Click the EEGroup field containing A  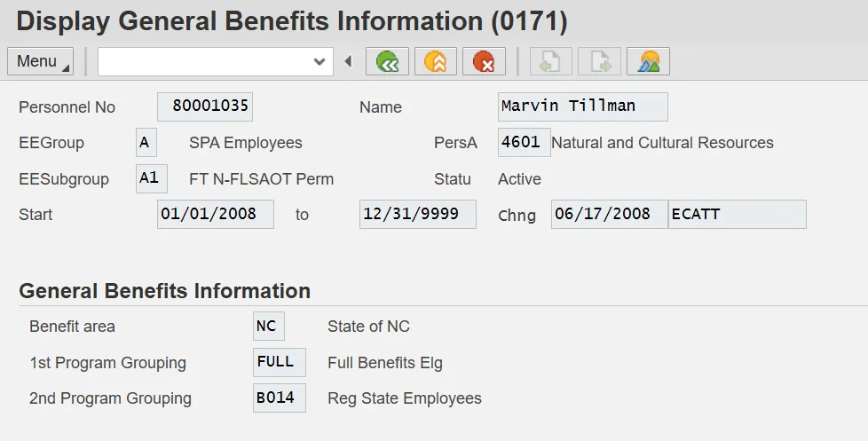(146, 142)
